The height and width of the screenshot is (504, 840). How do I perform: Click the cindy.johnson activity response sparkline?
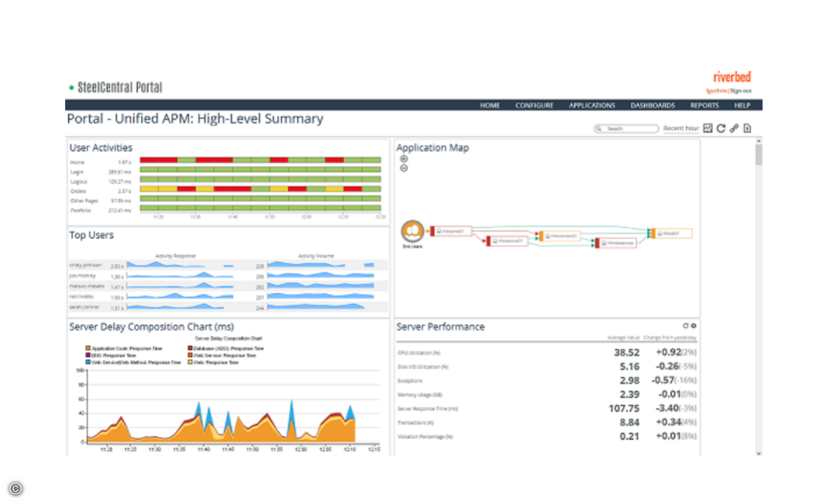pyautogui.click(x=181, y=265)
